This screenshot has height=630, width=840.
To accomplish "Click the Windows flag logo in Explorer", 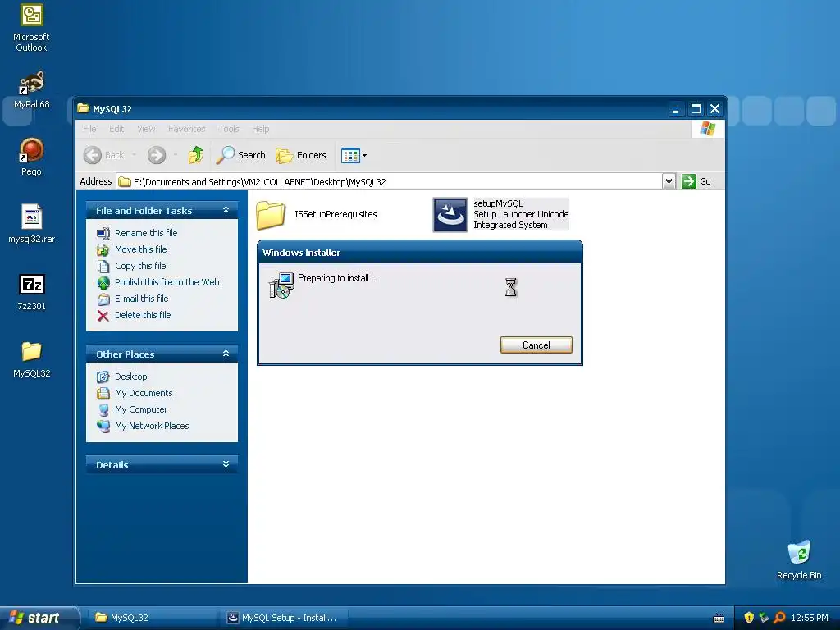I will tap(707, 129).
